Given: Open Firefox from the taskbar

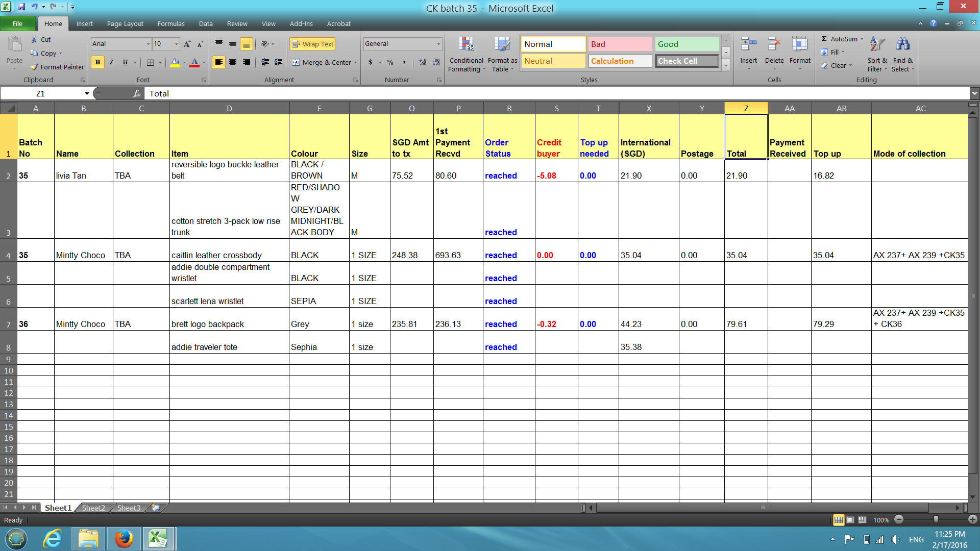Looking at the screenshot, I should pyautogui.click(x=124, y=539).
